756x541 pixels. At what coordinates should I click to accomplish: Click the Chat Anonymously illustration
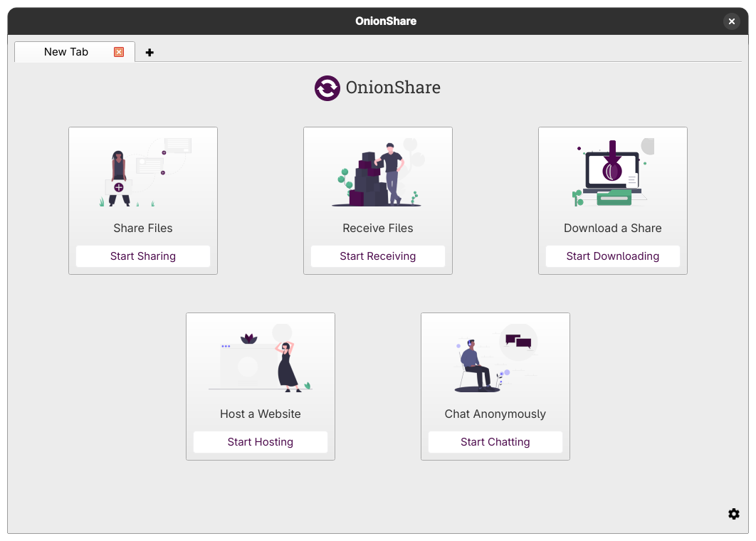pyautogui.click(x=495, y=358)
